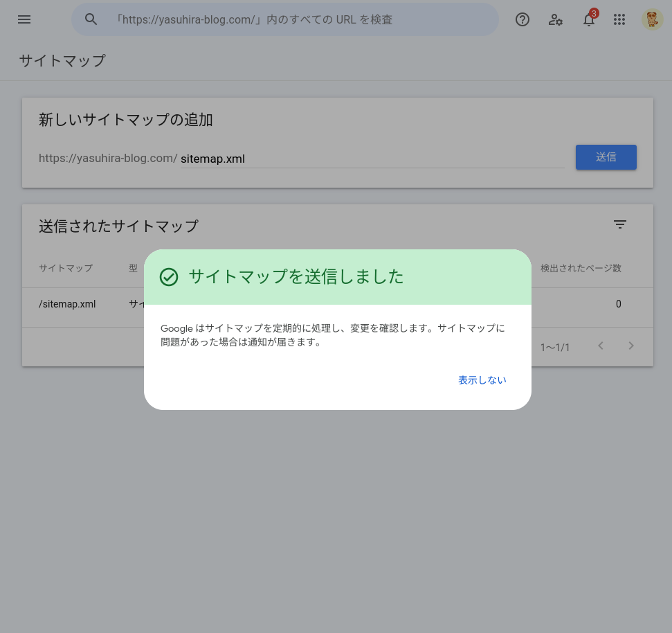Open the user settings icon
The width and height of the screenshot is (672, 633).
[x=556, y=19]
